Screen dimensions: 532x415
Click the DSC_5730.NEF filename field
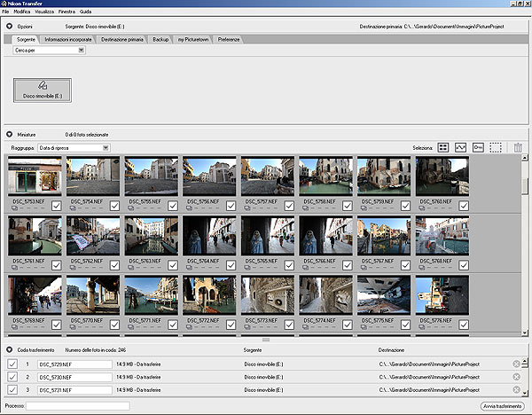pos(74,378)
